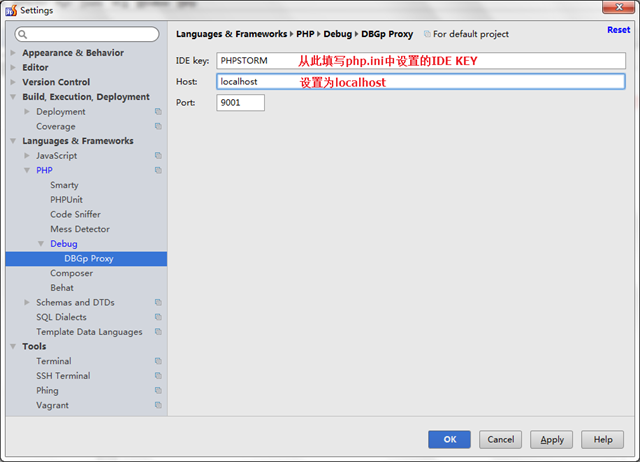This screenshot has width=640, height=462.
Task: Open the Vagrant settings page
Action: point(52,405)
